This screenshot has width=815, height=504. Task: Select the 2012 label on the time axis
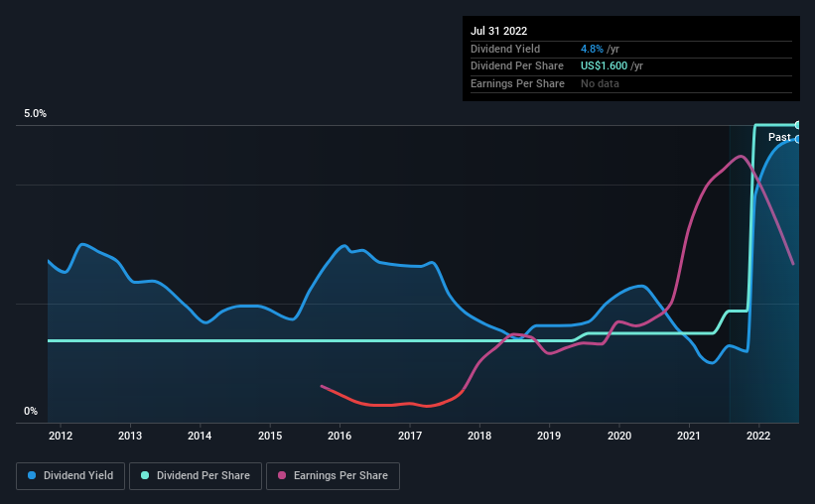pos(61,436)
